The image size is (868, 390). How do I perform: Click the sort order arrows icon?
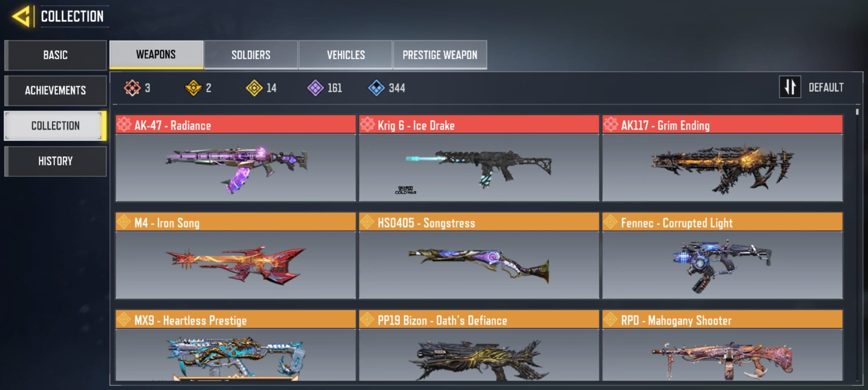pos(790,87)
